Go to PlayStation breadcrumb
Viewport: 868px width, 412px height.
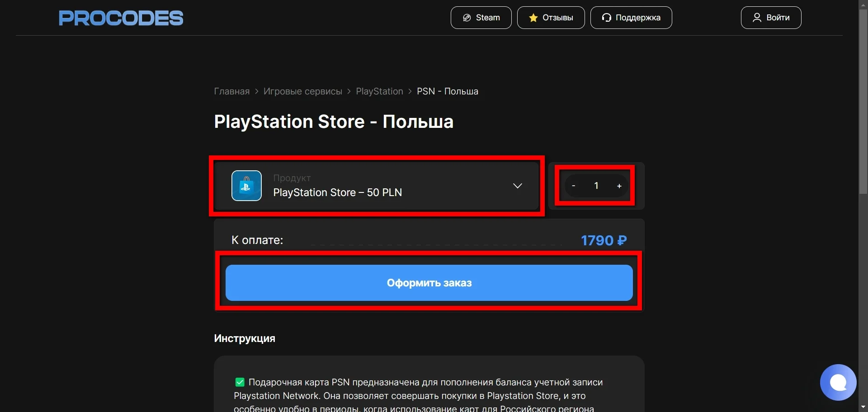(x=379, y=91)
